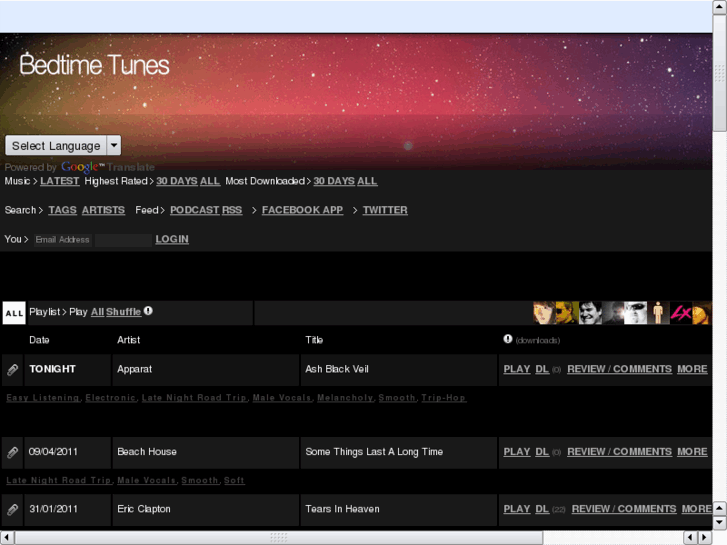Open the pink LX logo avatar thumbnail
This screenshot has width=727, height=545.
[x=681, y=313]
